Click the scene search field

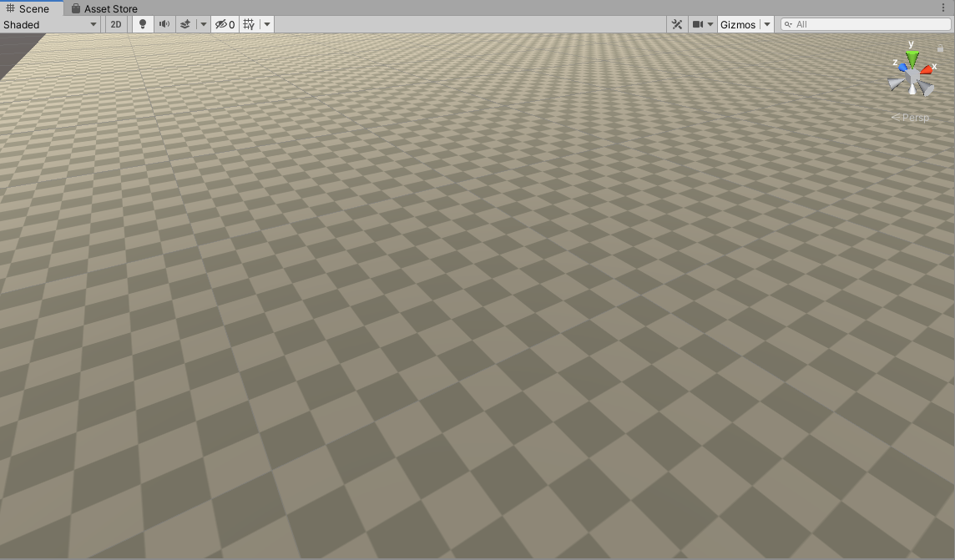pyautogui.click(x=866, y=24)
